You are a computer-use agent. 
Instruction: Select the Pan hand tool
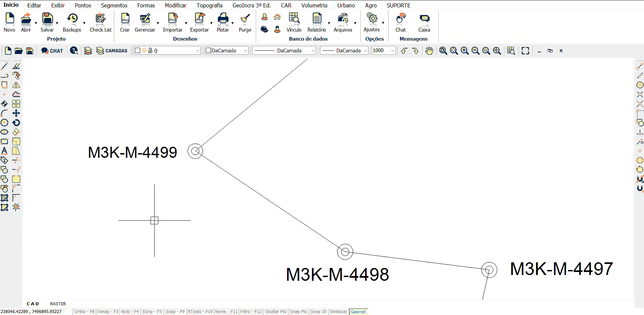[x=429, y=51]
